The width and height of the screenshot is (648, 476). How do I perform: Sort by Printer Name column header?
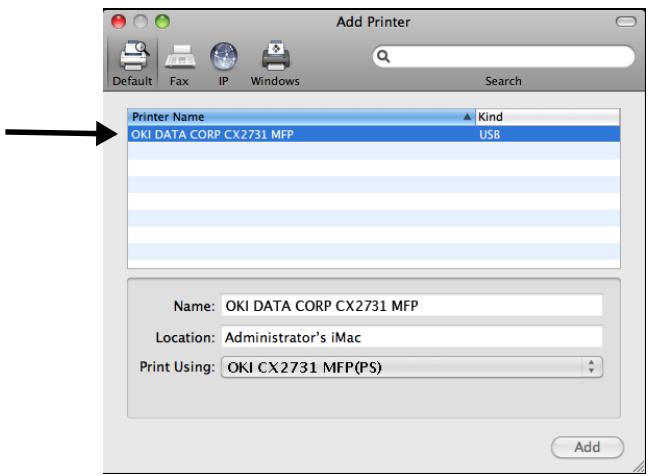click(x=301, y=117)
